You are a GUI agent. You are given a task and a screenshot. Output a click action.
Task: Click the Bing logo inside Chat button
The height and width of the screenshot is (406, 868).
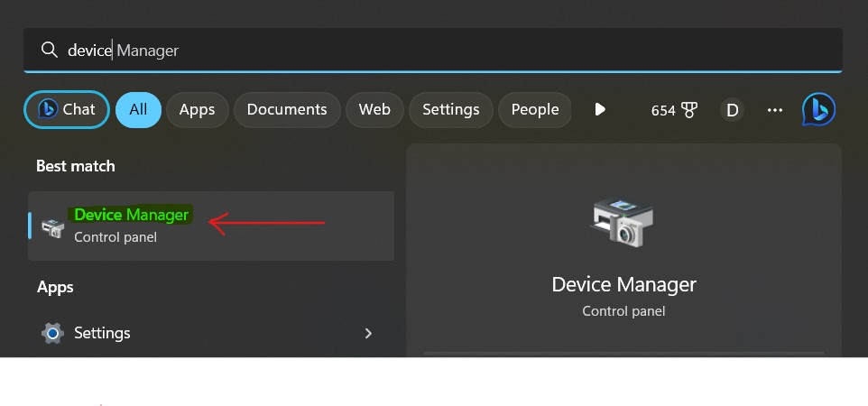point(48,109)
